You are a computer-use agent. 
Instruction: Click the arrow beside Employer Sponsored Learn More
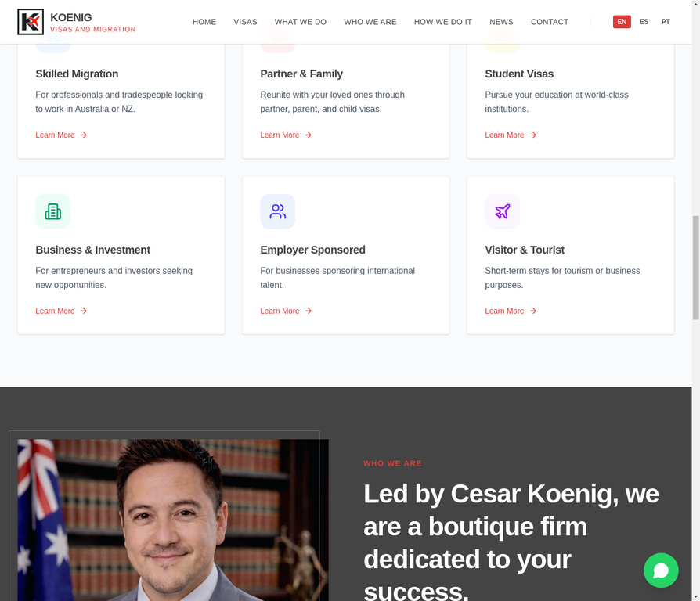click(309, 311)
